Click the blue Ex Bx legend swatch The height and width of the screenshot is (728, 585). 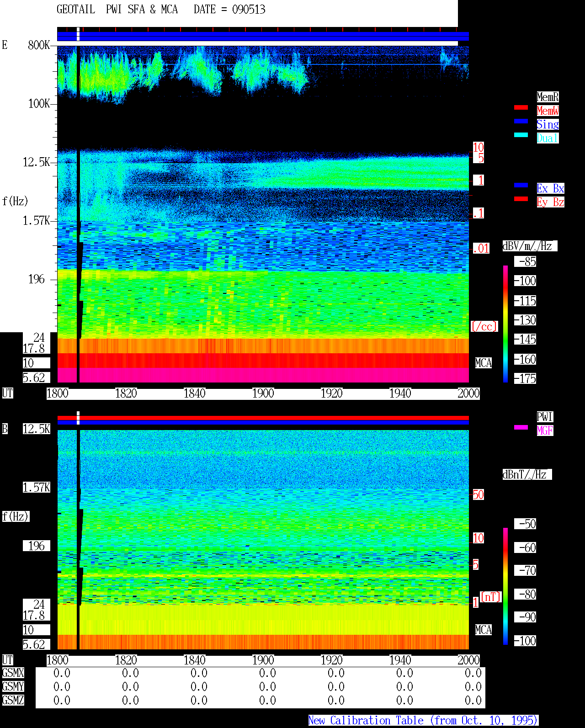coord(521,185)
